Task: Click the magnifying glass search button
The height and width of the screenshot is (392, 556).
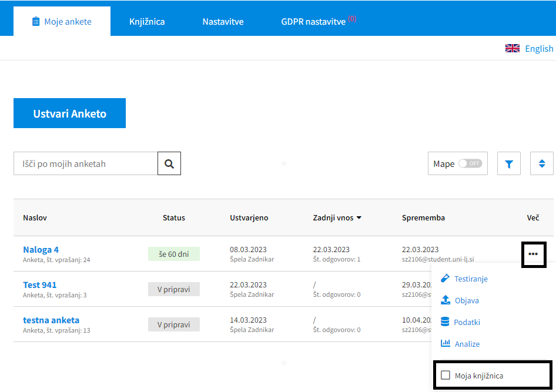Action: point(169,163)
